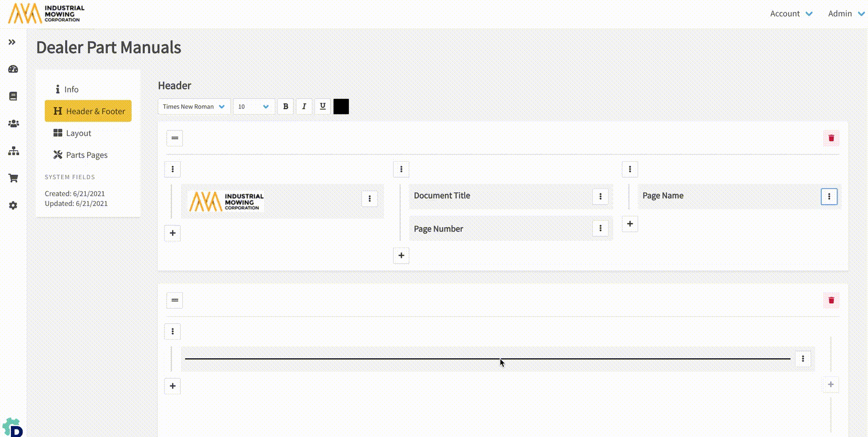This screenshot has width=868, height=437.
Task: Delete the second header row with trash icon
Action: 831,300
